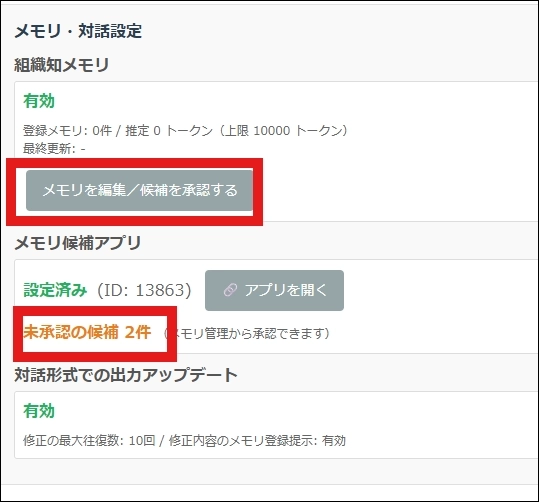Click 未承認の候補 2件 notice
The height and width of the screenshot is (502, 539).
pos(87,332)
